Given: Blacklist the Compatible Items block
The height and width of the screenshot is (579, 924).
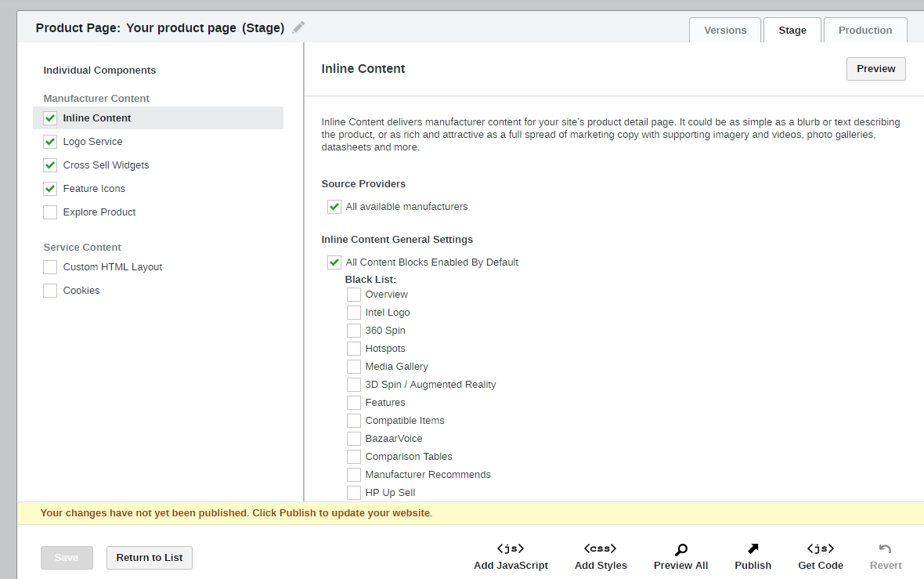Looking at the screenshot, I should coord(354,421).
